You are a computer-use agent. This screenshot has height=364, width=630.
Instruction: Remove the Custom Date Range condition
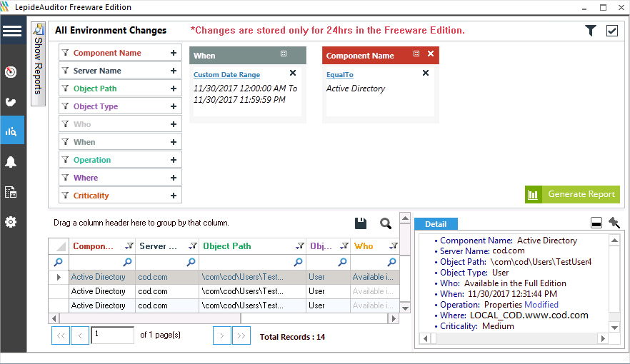[x=293, y=73]
